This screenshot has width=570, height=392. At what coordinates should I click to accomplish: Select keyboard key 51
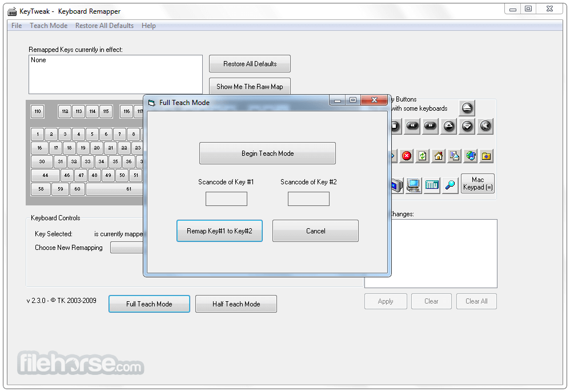tap(136, 175)
